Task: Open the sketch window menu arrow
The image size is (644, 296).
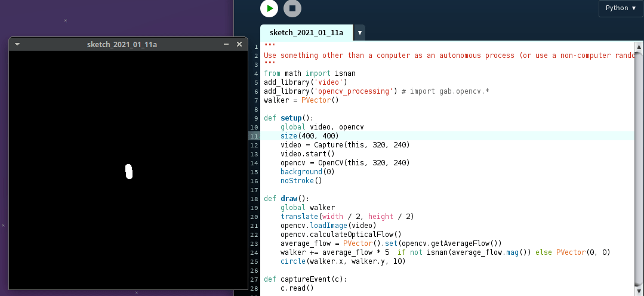Action: (x=17, y=44)
